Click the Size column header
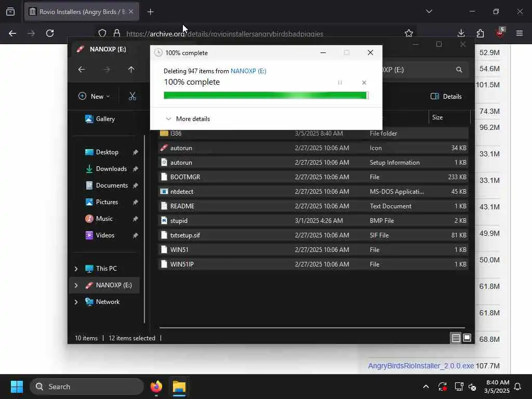 click(x=449, y=117)
